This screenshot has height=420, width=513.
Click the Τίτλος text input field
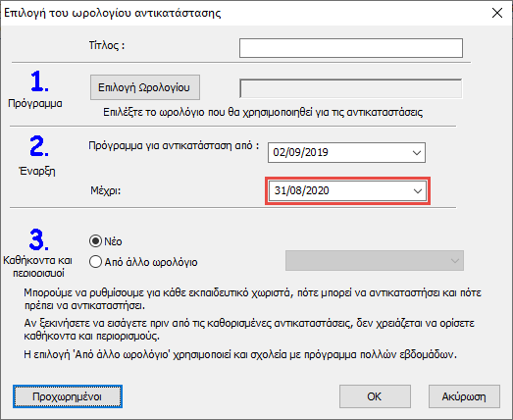pyautogui.click(x=351, y=48)
